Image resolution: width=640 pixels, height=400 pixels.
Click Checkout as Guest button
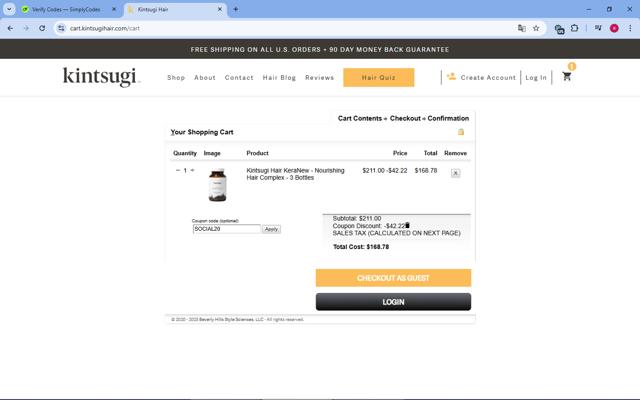pyautogui.click(x=393, y=278)
